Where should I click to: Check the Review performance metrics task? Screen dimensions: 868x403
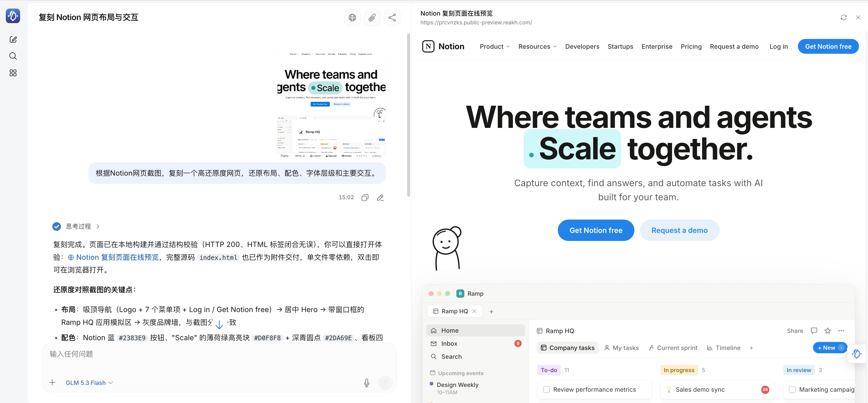pyautogui.click(x=546, y=389)
